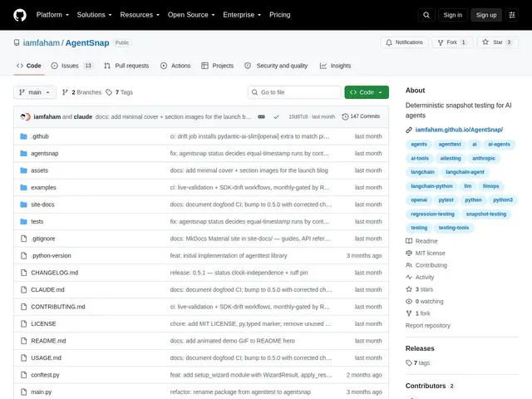Click the Sign in link
Screen dimensions: 532x399
coord(452,15)
